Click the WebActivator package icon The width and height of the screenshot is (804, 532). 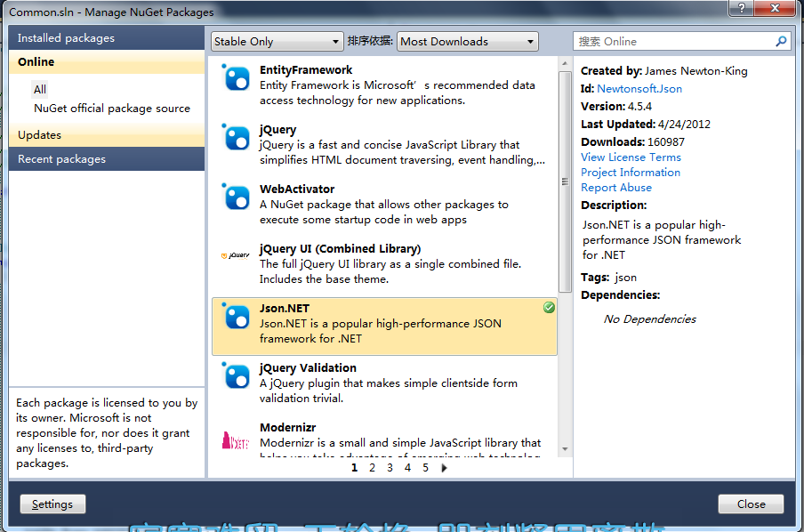pos(236,197)
